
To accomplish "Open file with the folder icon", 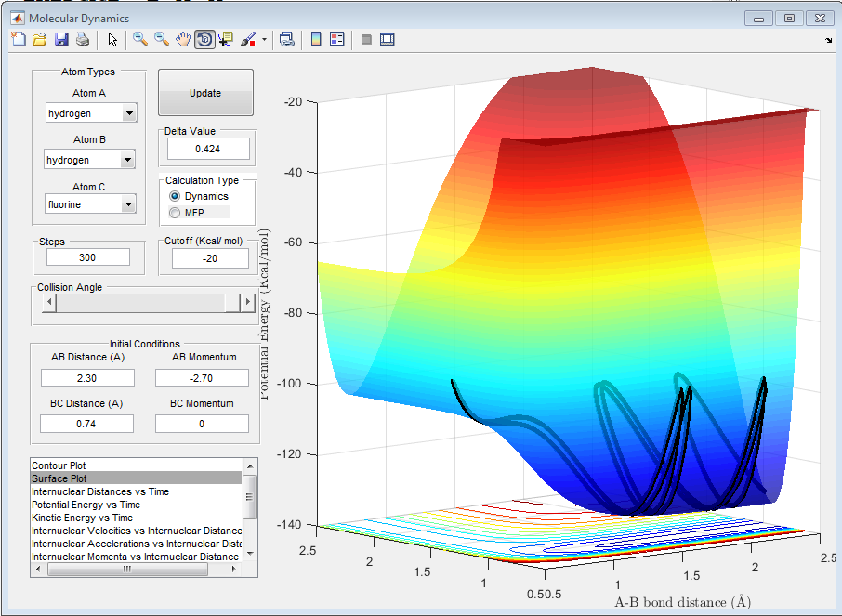I will point(40,39).
